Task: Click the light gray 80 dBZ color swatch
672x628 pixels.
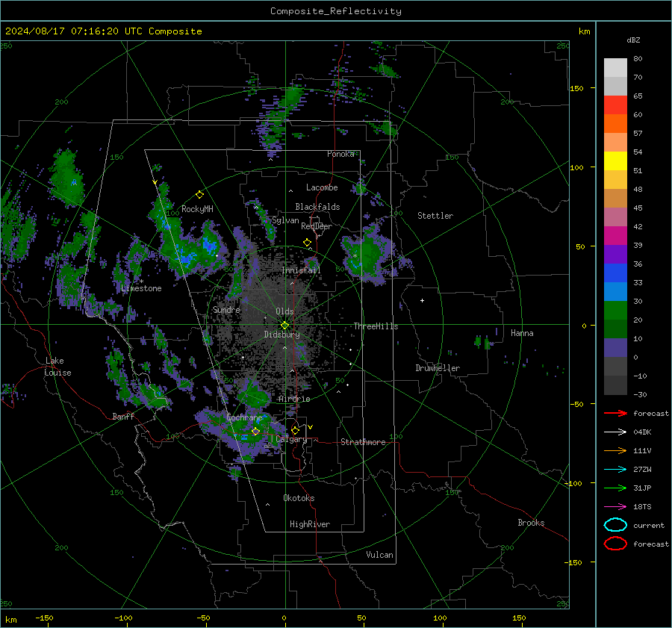Action: point(615,67)
